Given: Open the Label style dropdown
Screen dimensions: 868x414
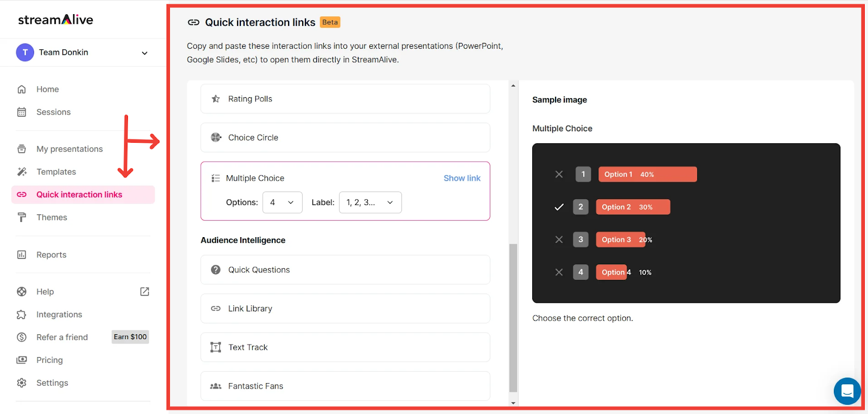Looking at the screenshot, I should tap(370, 202).
